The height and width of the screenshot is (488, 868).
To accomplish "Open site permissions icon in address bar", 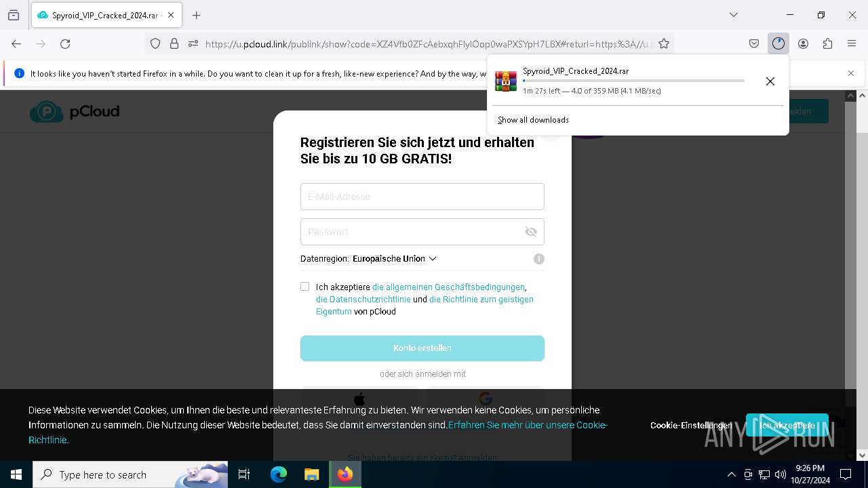I will pos(193,43).
